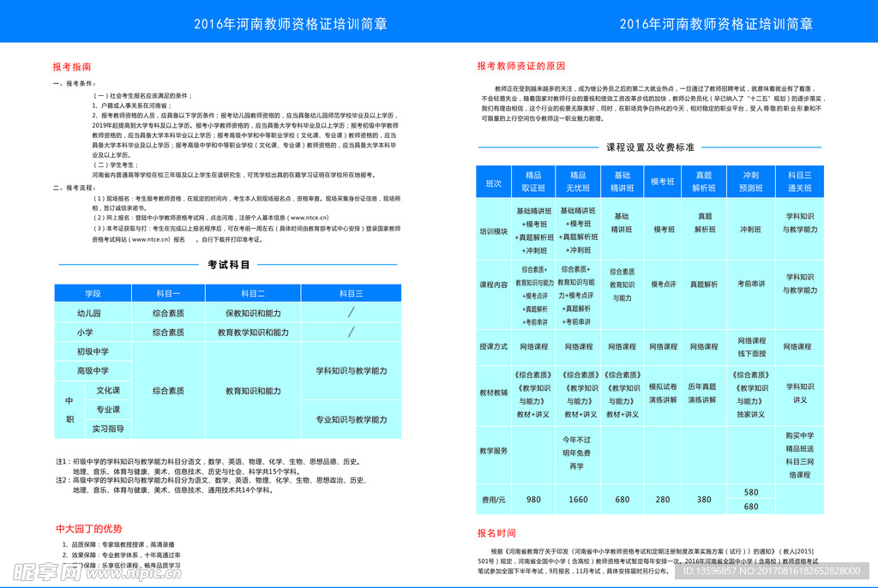The height and width of the screenshot is (588, 878).
Task: Click "综合素质" in the 幼儿园 row
Action: (168, 313)
